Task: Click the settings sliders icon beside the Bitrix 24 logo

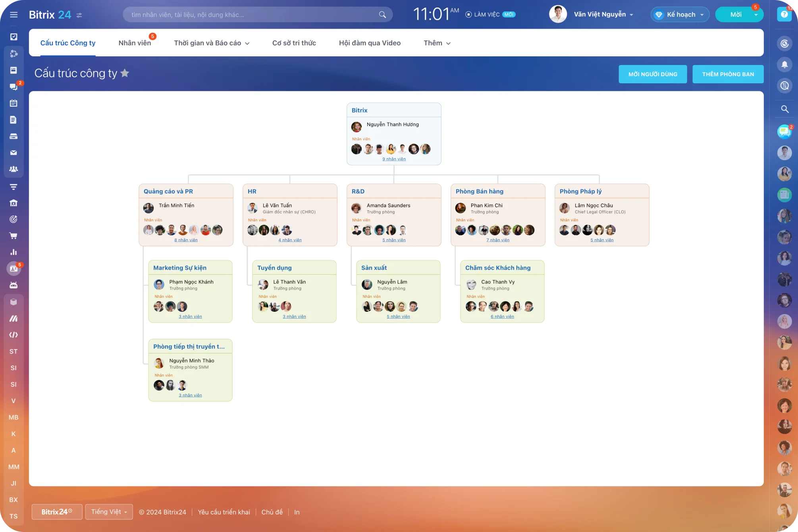Action: coord(79,15)
